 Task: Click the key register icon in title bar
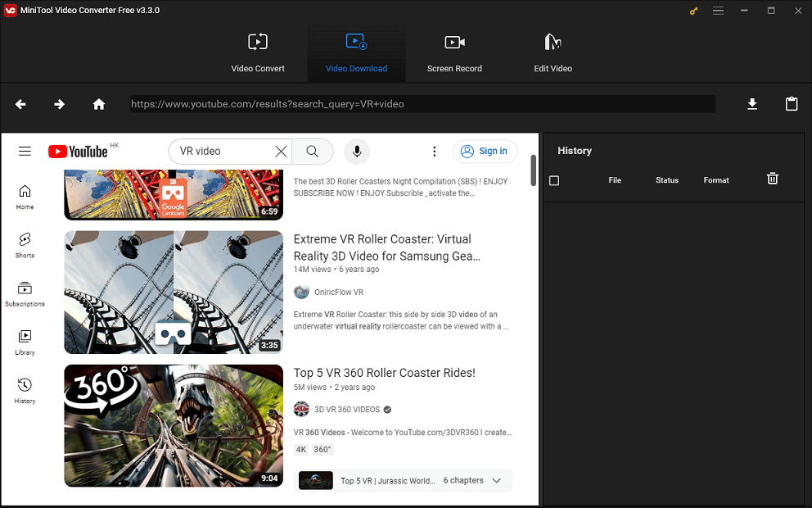(693, 11)
